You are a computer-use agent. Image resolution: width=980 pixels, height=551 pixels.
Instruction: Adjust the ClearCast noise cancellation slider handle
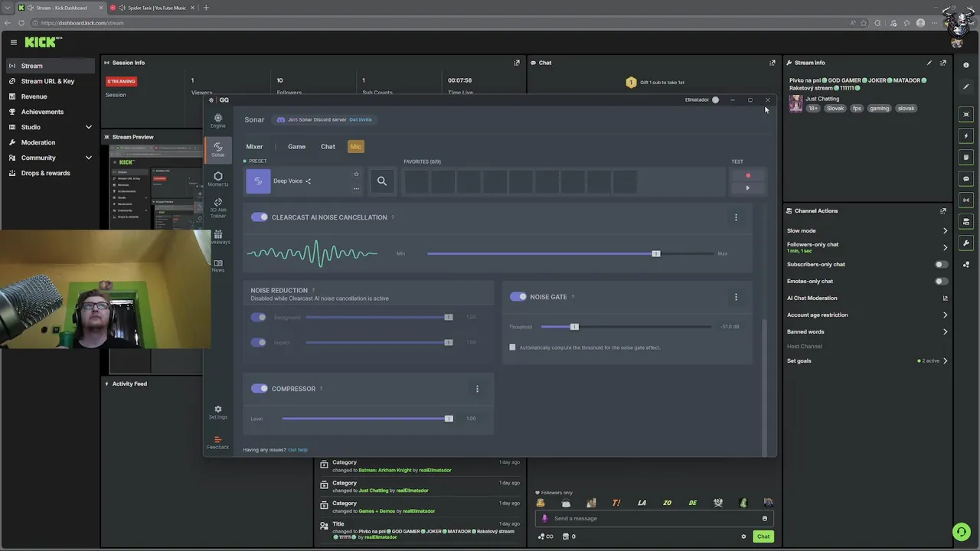point(656,253)
